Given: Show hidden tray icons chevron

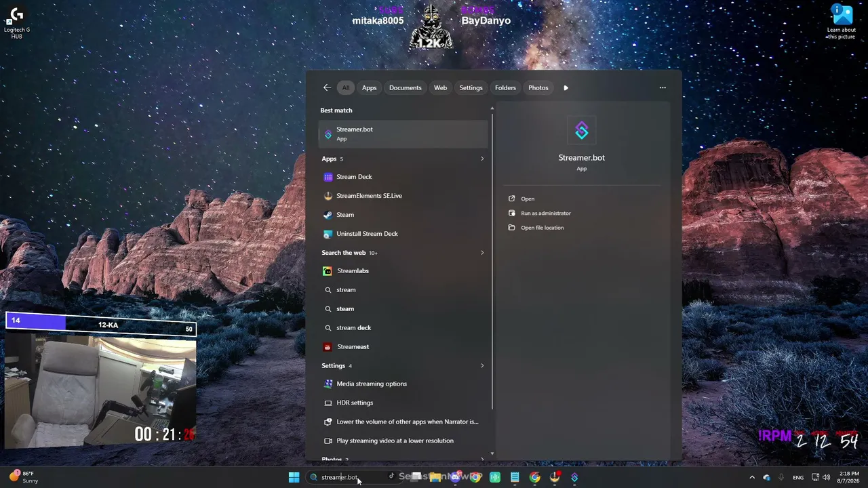Looking at the screenshot, I should (x=751, y=477).
